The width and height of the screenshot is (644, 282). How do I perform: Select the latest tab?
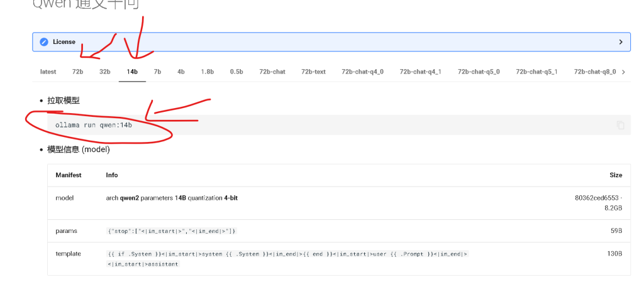(48, 72)
